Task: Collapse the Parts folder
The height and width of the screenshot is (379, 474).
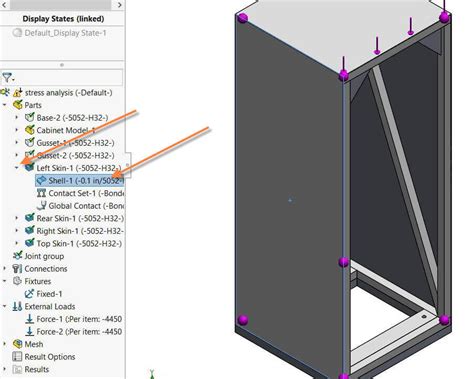Action: [5, 105]
